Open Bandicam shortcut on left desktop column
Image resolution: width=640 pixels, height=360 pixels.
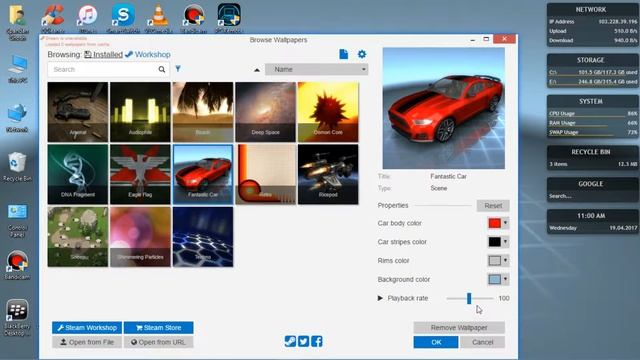click(x=17, y=264)
